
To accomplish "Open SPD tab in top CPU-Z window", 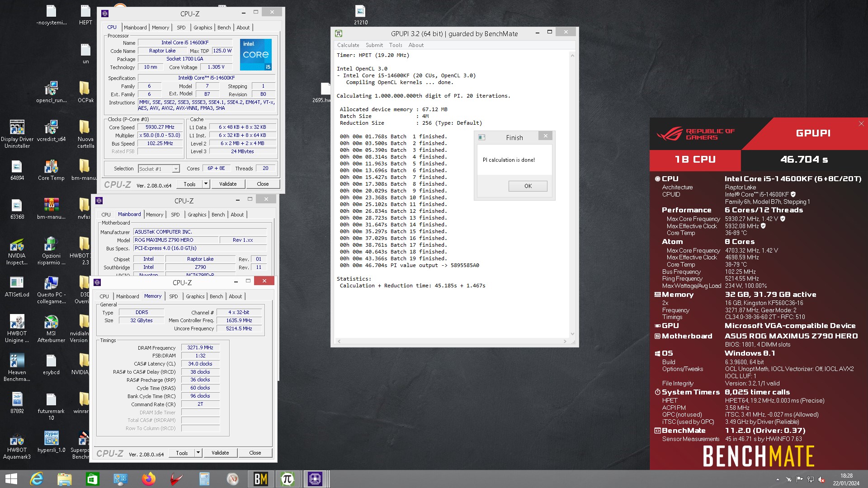I will 181,28.
